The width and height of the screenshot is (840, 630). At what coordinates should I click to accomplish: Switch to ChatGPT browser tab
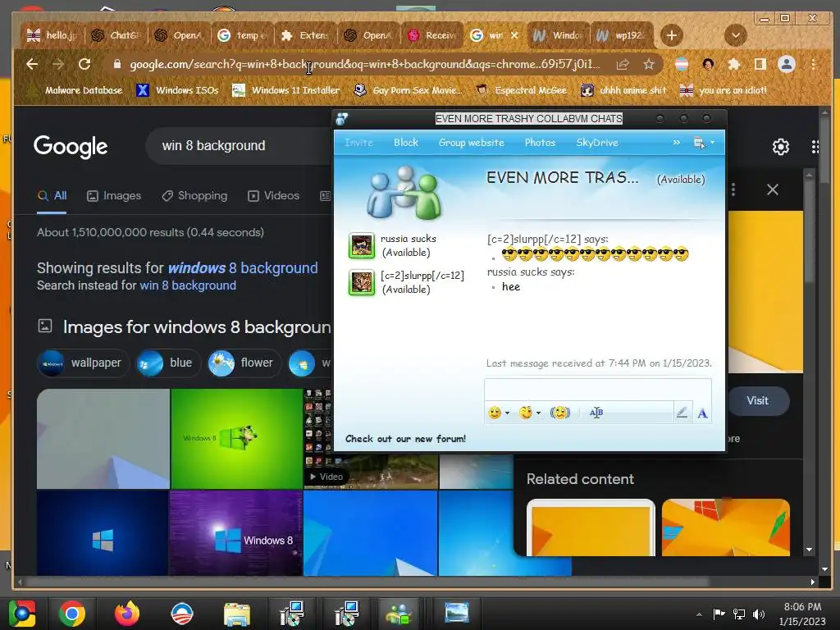(116, 35)
